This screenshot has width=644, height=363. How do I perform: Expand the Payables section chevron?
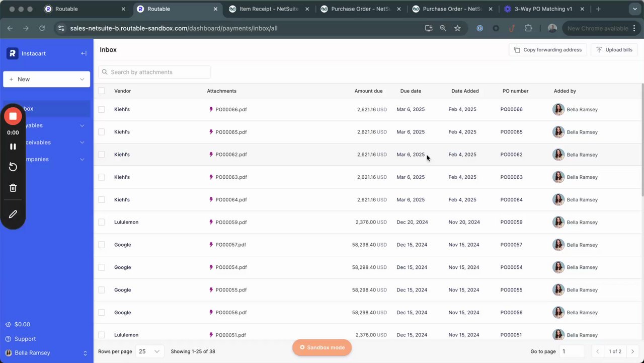point(82,125)
